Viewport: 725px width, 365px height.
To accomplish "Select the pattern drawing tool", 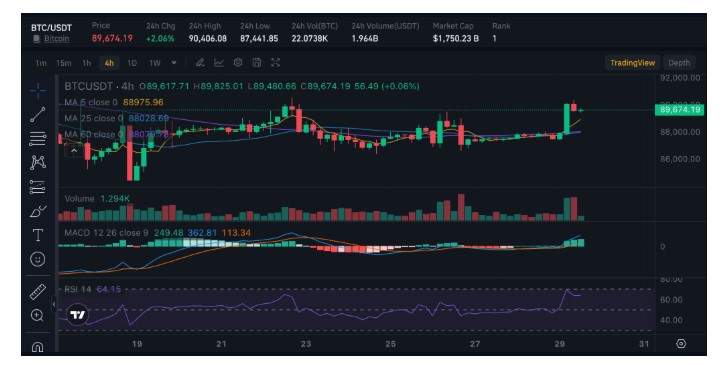I will pyautogui.click(x=38, y=162).
